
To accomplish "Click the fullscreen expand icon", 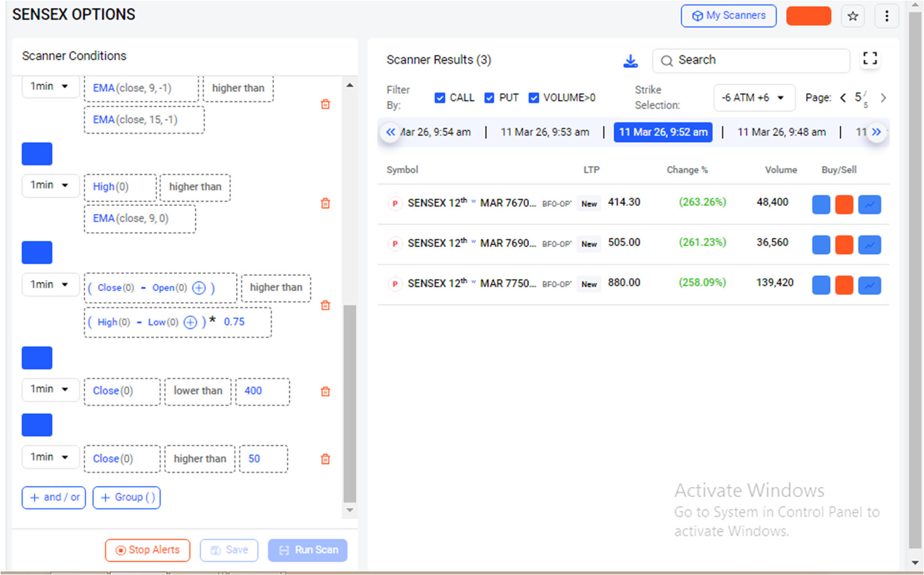I will point(869,59).
